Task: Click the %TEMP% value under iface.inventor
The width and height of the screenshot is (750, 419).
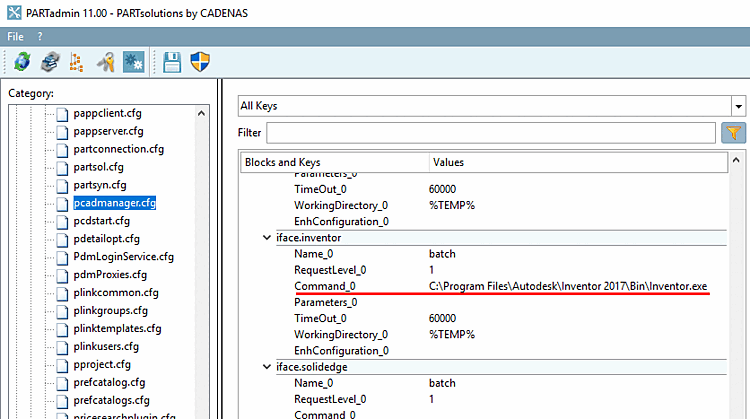Action: [x=452, y=334]
